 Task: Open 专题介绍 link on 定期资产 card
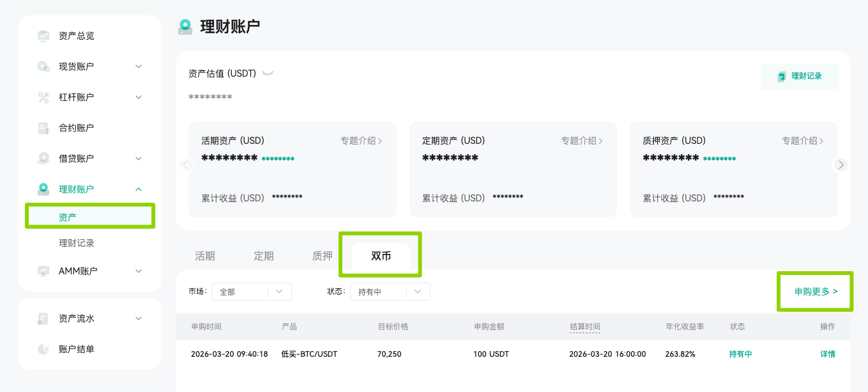582,141
